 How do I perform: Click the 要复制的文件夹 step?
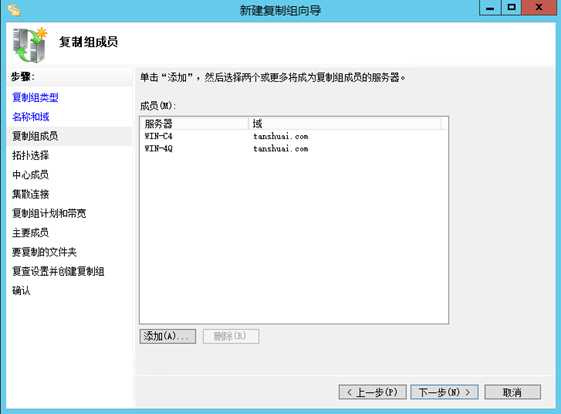tap(44, 252)
